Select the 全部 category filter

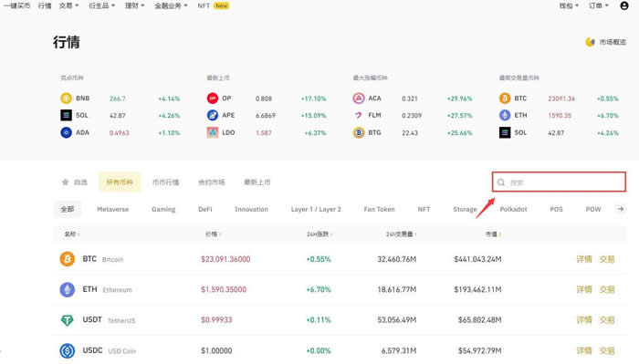[68, 209]
